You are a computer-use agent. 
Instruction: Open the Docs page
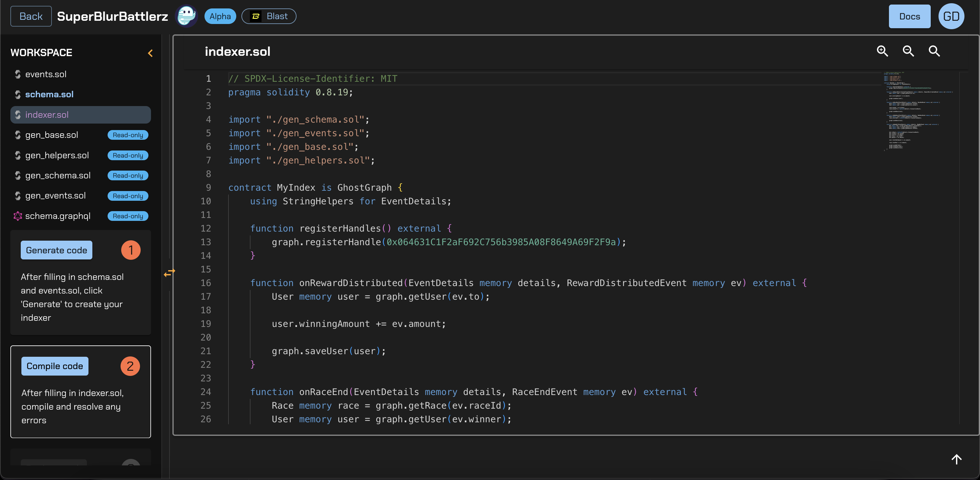909,16
